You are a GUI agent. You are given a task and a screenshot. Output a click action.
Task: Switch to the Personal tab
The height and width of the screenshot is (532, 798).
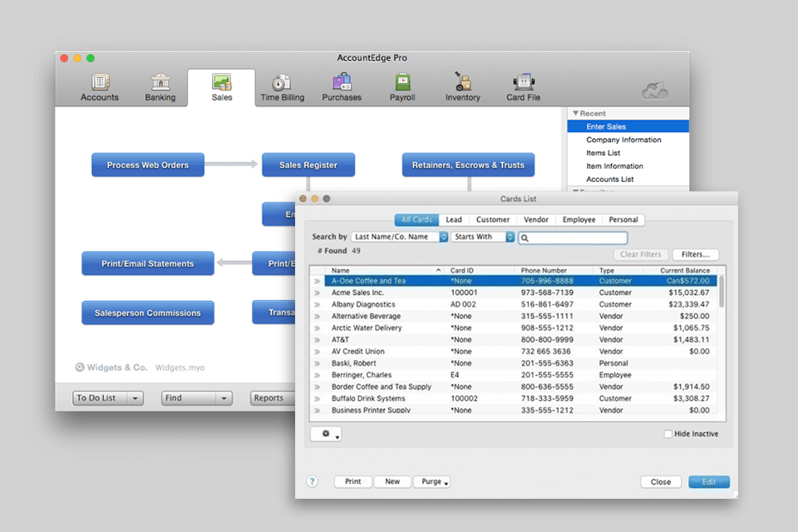tap(623, 219)
